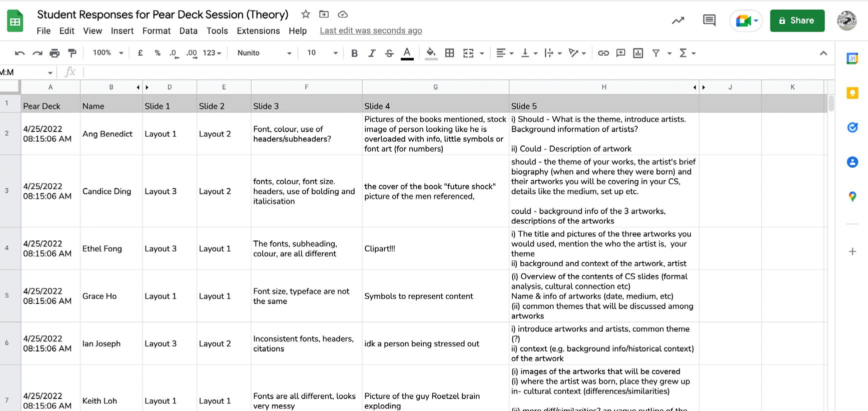Open the Extensions menu

tap(258, 31)
